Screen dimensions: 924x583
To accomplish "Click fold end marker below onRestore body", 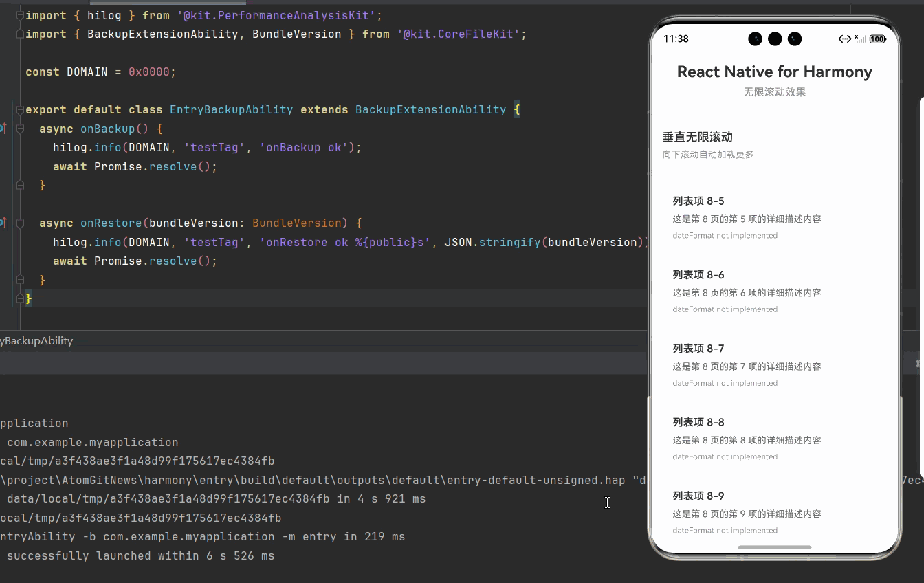I will pyautogui.click(x=20, y=280).
